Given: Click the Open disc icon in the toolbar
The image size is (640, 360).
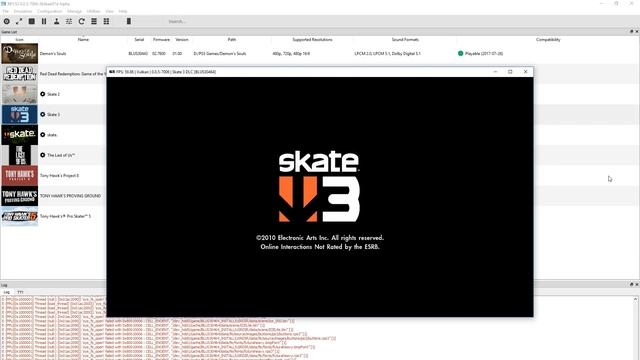Looking at the screenshot, I should point(7,21).
